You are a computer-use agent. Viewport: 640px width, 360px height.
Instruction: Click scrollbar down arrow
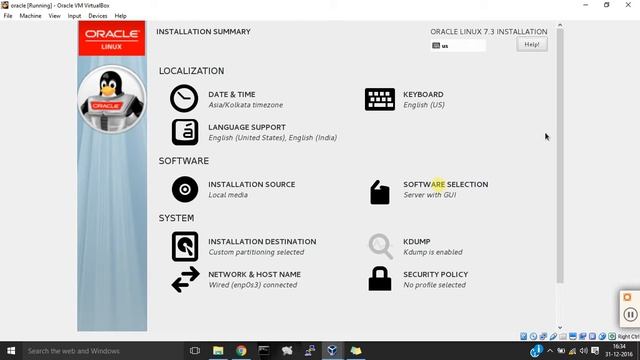click(x=560, y=327)
